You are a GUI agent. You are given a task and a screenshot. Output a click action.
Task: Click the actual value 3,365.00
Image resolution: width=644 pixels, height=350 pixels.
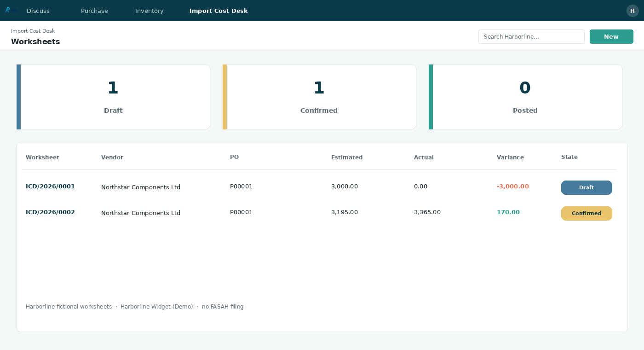[427, 212]
